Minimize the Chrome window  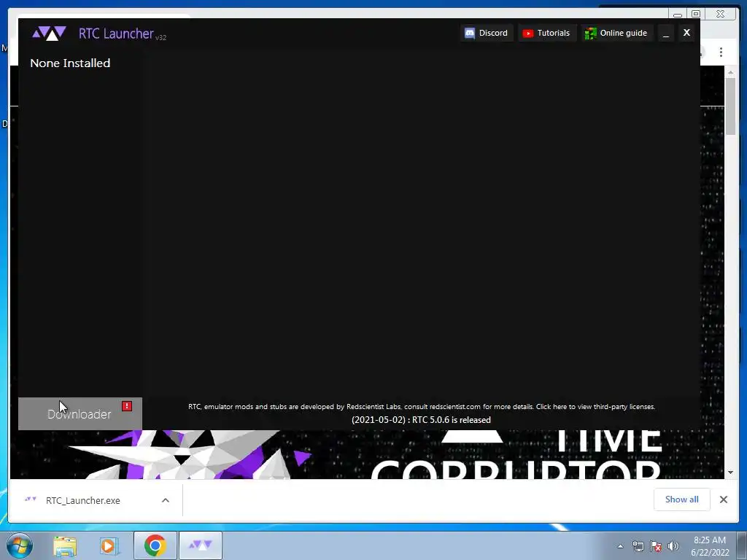click(x=678, y=14)
